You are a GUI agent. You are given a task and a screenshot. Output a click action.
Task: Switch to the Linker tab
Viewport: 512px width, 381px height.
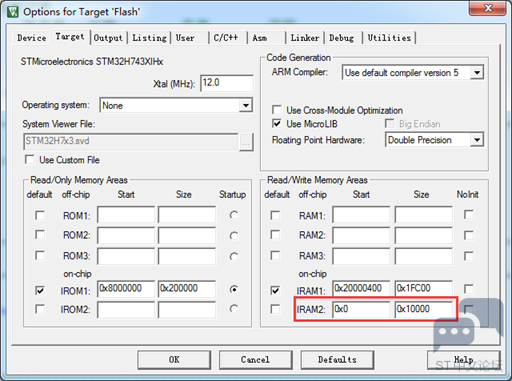point(305,38)
